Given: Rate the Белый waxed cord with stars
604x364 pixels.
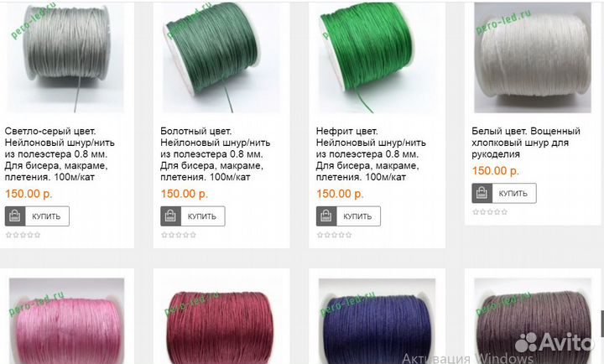Looking at the screenshot, I should 490,212.
